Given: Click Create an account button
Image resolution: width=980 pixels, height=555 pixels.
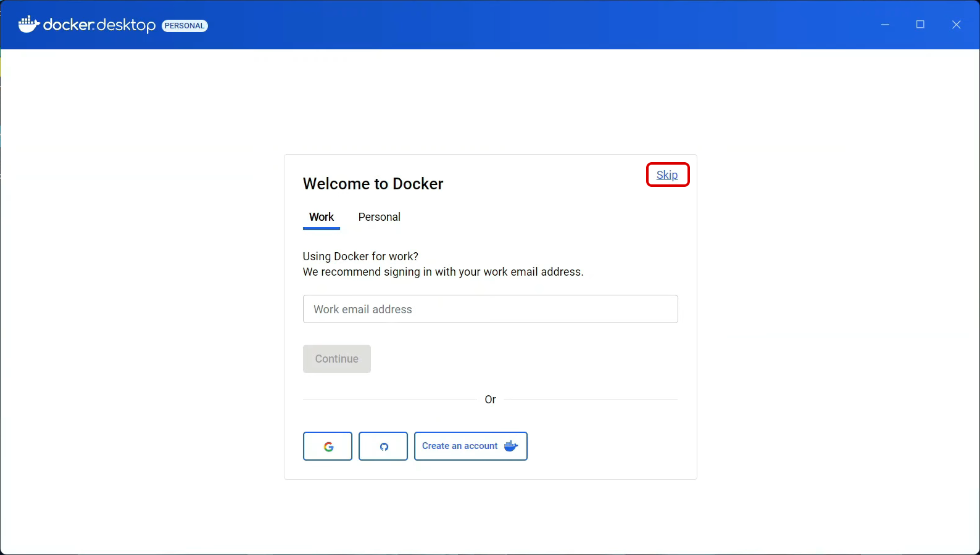Looking at the screenshot, I should 471,446.
